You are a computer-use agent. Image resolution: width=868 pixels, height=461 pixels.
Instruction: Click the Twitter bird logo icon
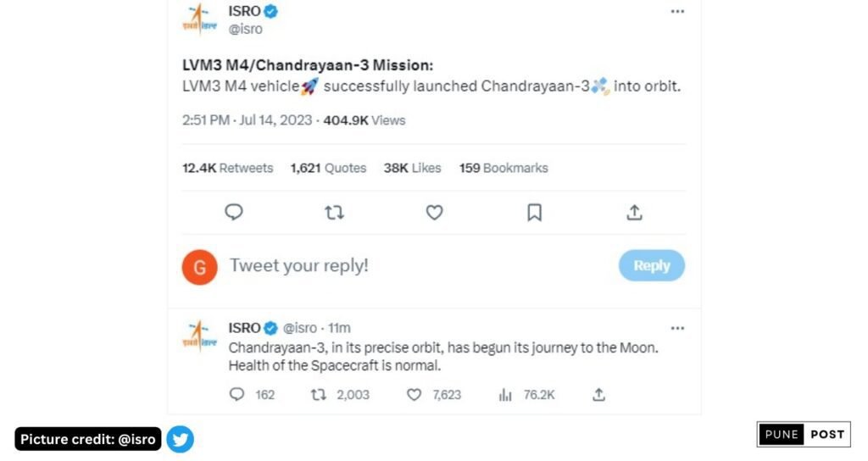point(180,438)
